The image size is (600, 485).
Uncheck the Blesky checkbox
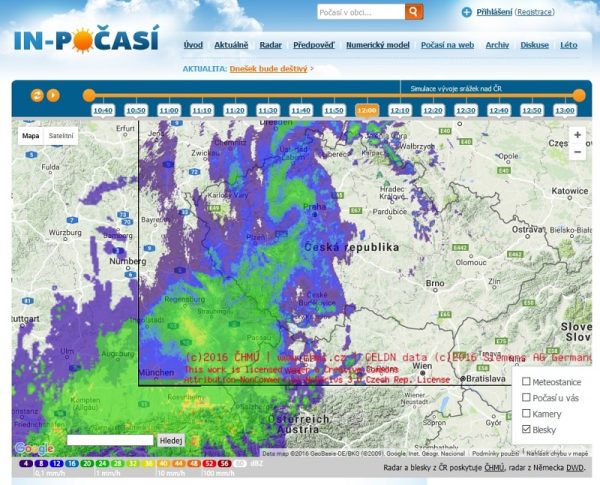(x=526, y=429)
